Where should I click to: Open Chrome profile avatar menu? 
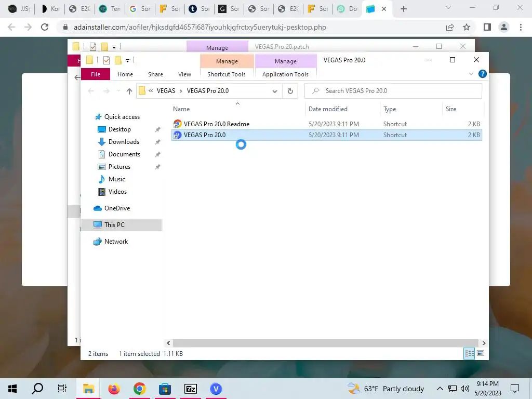point(504,27)
